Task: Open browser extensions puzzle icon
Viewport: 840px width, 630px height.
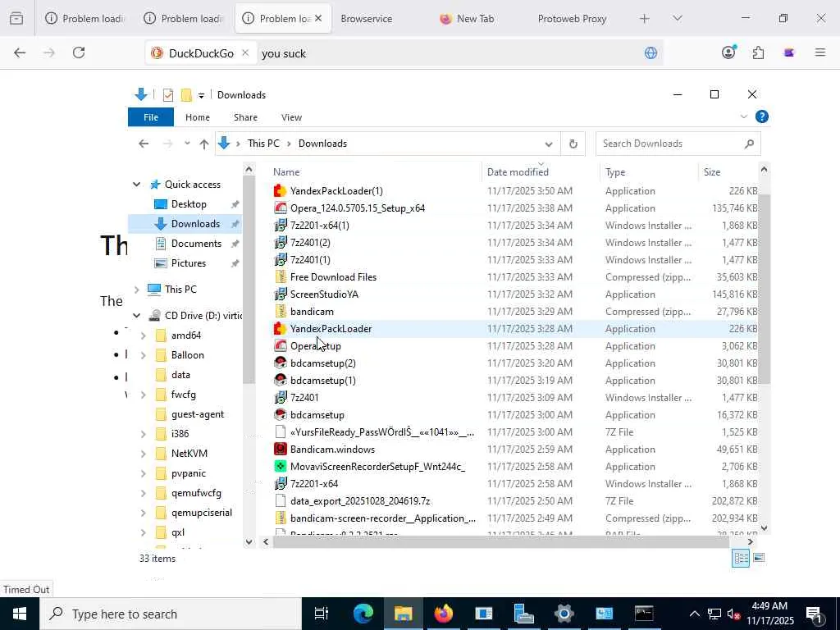Action: pos(758,52)
